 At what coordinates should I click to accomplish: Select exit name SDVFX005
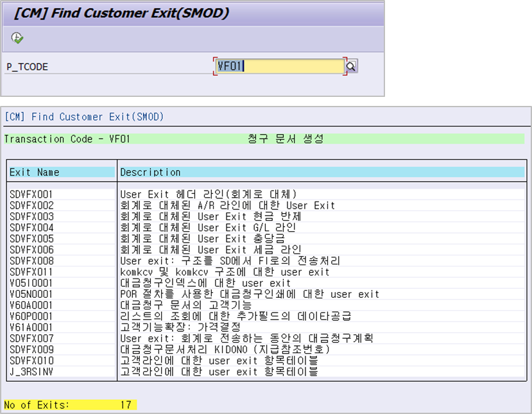[x=31, y=239]
